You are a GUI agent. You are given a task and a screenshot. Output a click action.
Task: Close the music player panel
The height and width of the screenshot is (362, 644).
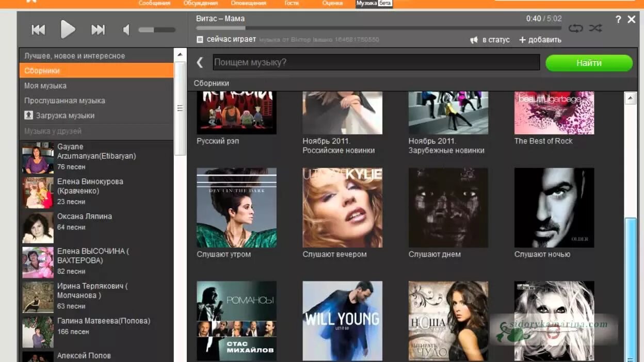pos(631,19)
